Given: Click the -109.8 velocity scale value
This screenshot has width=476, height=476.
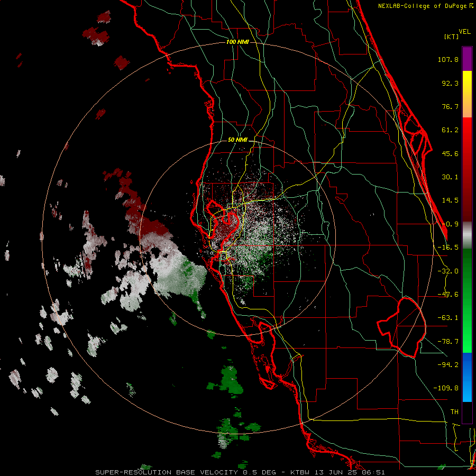Looking at the screenshot, I should (x=446, y=388).
